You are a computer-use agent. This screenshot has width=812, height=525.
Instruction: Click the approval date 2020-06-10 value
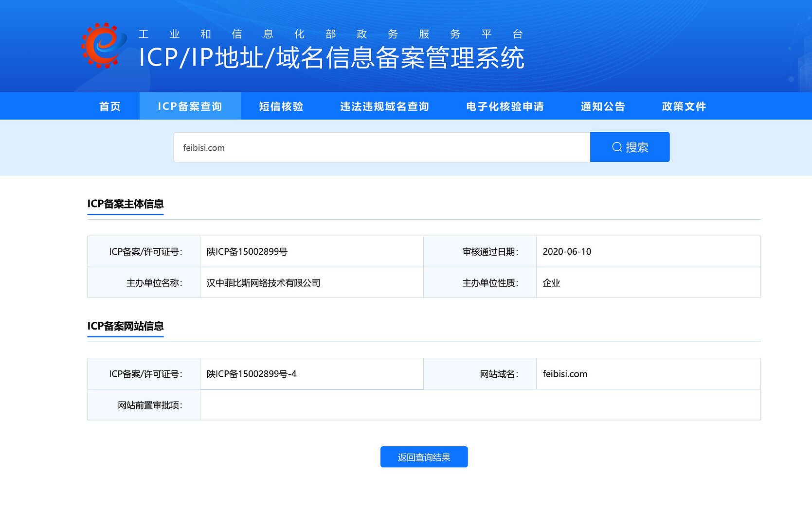[x=567, y=252]
